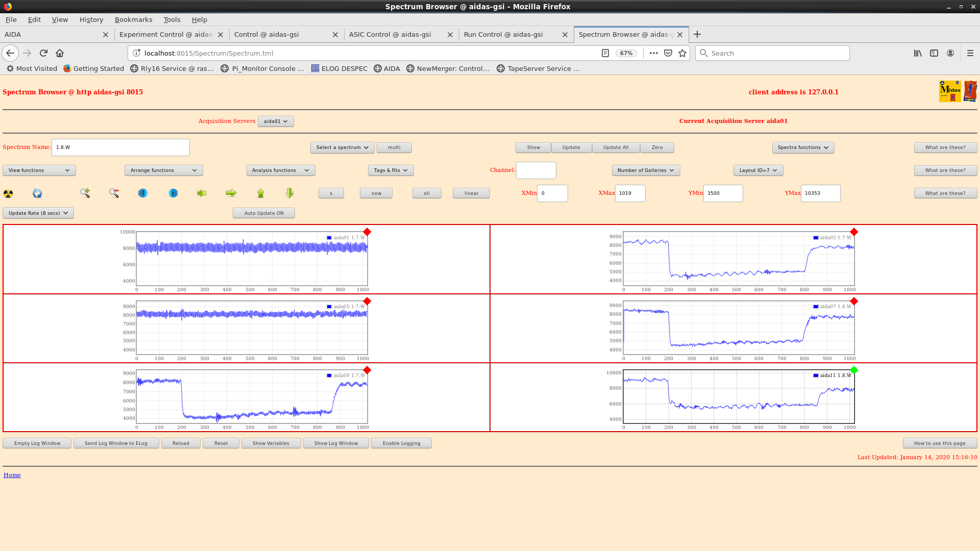
Task: Bookmark this page with the star icon
Action: click(682, 53)
